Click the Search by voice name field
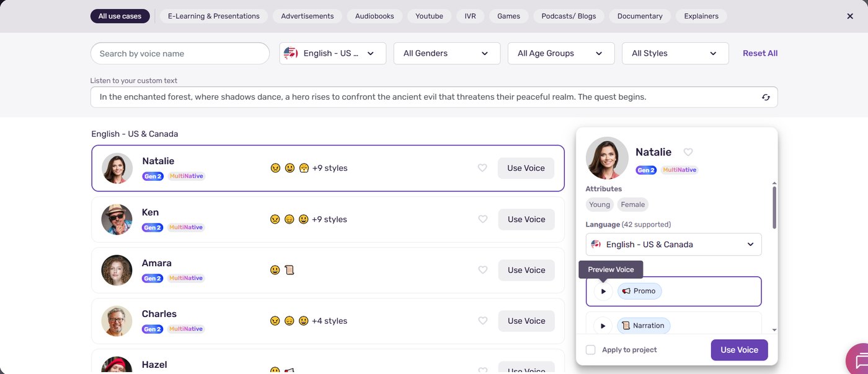 click(x=180, y=53)
